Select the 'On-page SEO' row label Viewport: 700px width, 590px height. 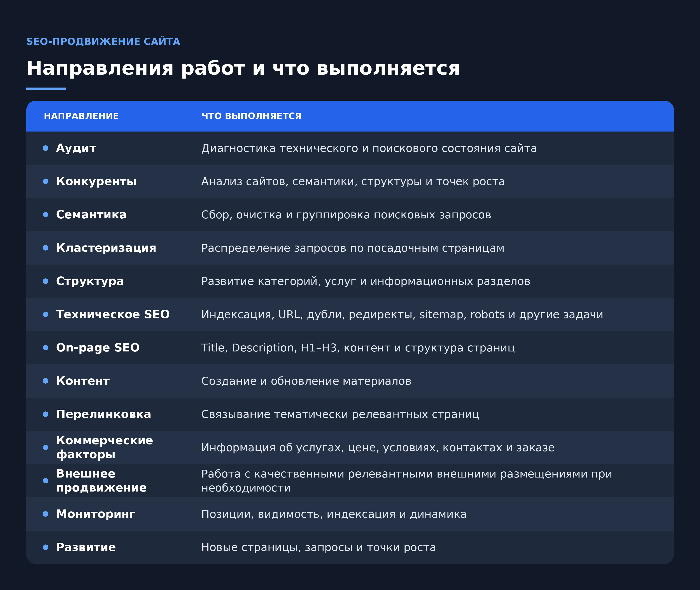pyautogui.click(x=98, y=348)
